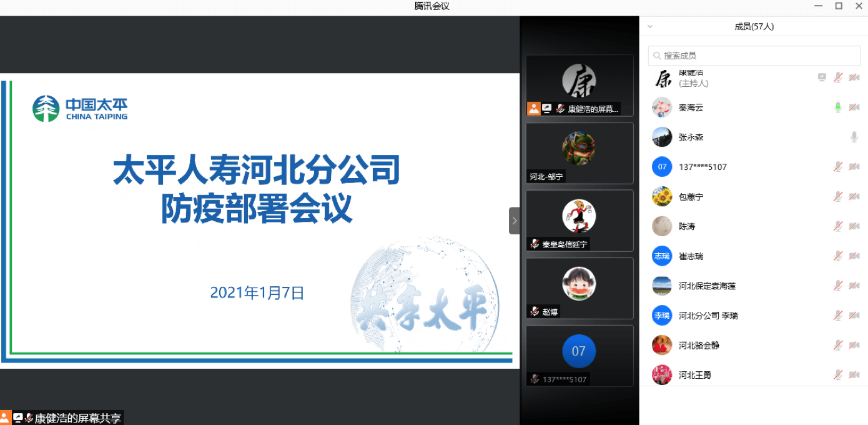The height and width of the screenshot is (425, 868).
Task: Click camera-off icon for 河北分公司 李瑞
Action: [x=854, y=316]
